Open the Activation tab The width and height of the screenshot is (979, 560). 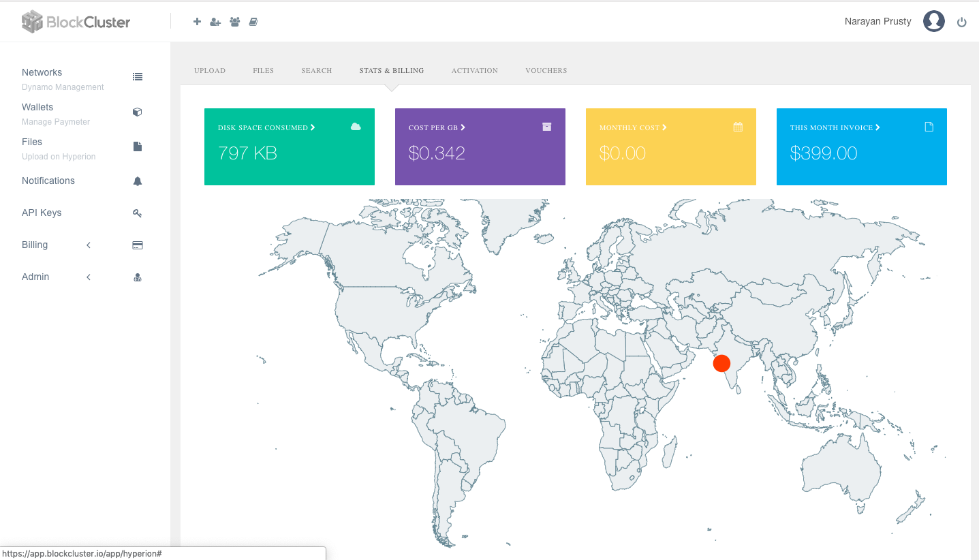pos(475,71)
